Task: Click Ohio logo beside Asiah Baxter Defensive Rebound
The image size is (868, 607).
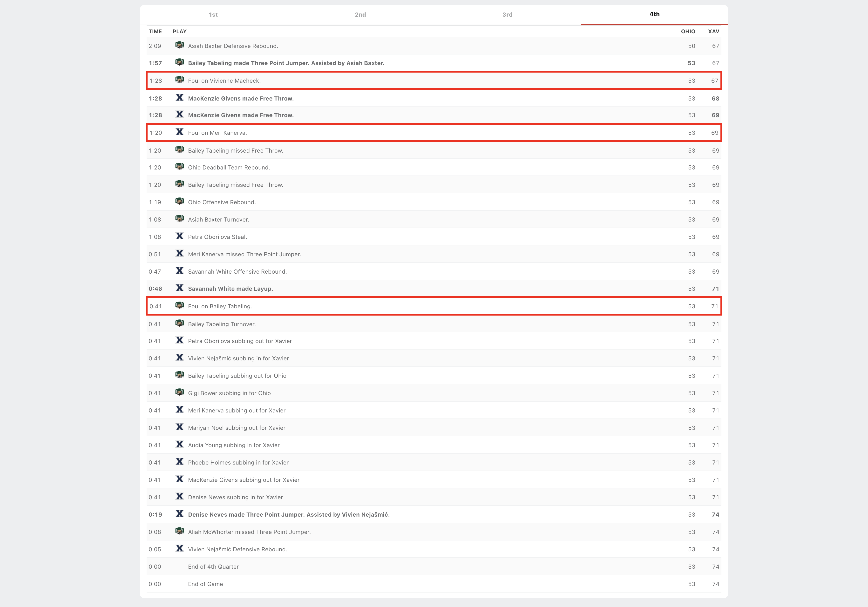Action: [180, 45]
